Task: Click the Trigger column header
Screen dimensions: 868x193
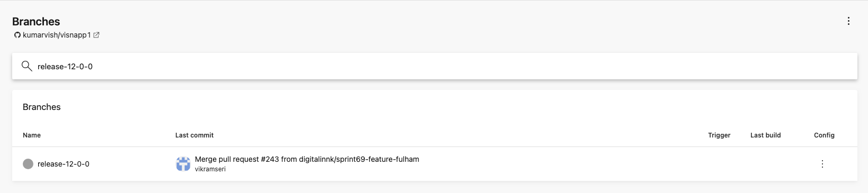Action: click(719, 135)
